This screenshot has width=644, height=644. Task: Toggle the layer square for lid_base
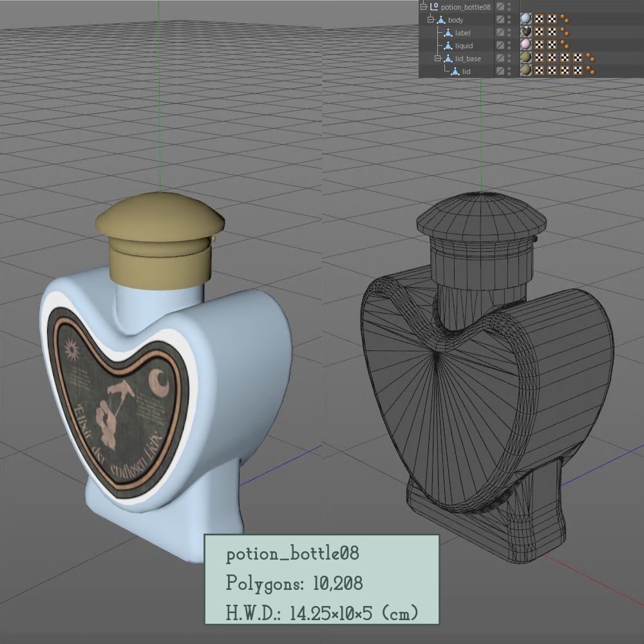[500, 57]
